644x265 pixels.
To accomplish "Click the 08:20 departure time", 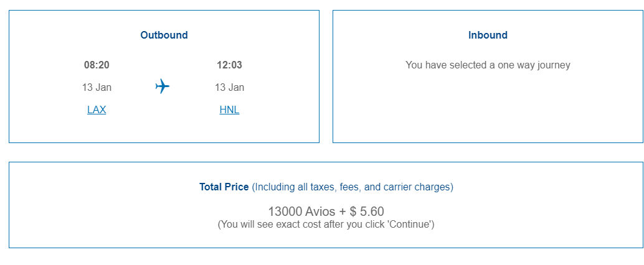I will click(x=97, y=65).
